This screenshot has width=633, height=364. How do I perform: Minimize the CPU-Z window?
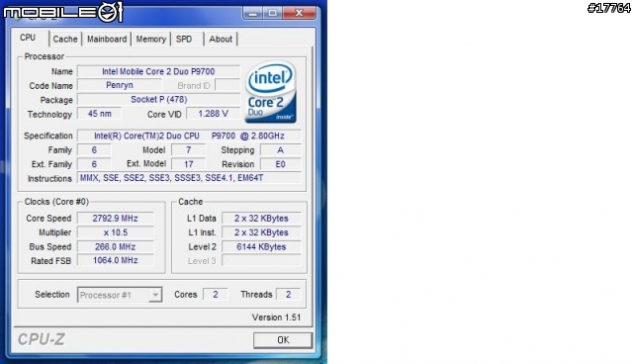pyautogui.click(x=253, y=13)
